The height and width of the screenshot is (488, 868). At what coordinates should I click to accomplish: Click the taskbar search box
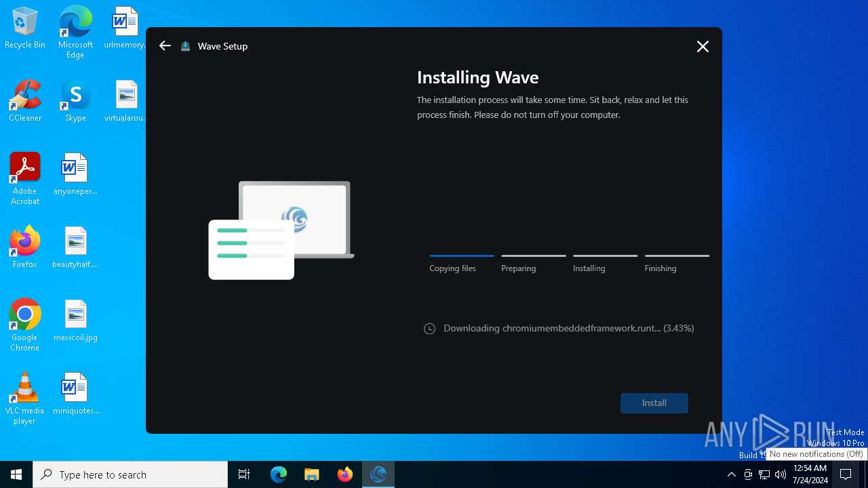130,474
